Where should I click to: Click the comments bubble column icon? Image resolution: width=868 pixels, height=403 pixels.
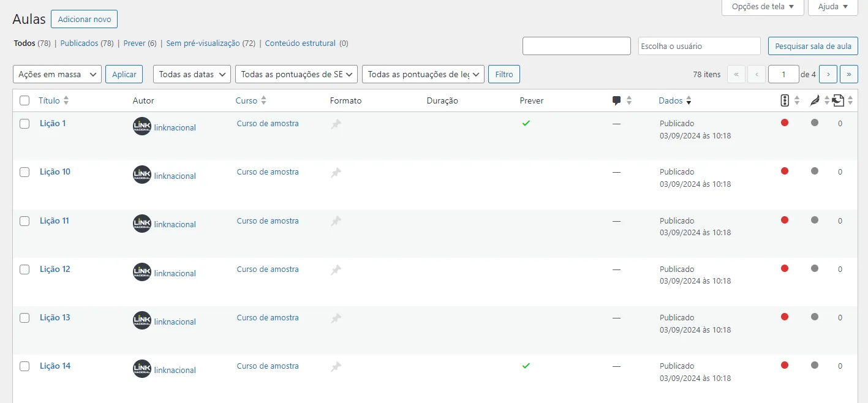(616, 101)
